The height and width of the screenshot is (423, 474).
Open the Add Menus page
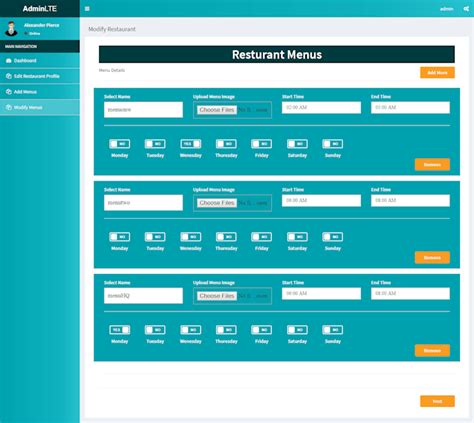tap(40, 92)
